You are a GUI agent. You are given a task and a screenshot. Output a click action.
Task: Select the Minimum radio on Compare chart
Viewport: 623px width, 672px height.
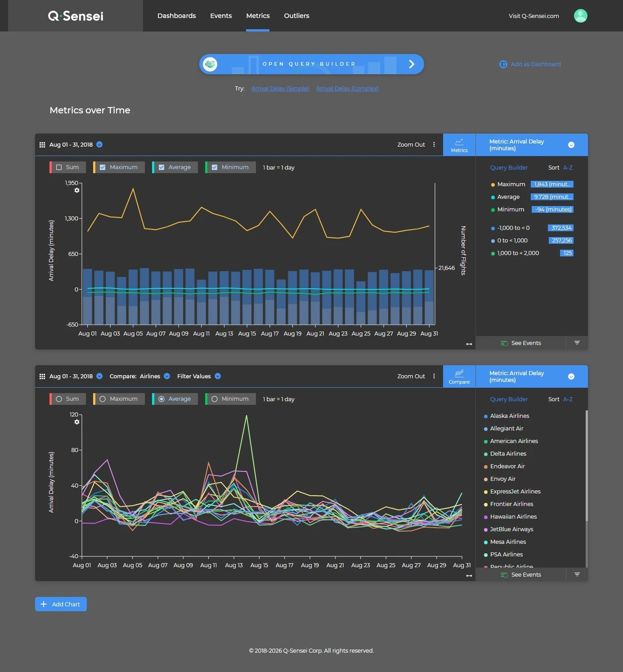click(215, 399)
